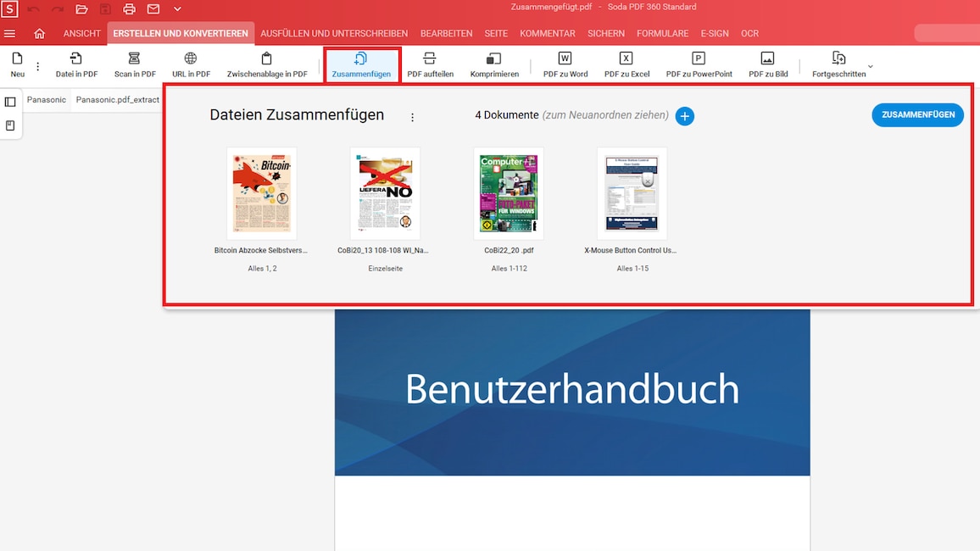Open the bookmarks panel icon

pos(10,125)
